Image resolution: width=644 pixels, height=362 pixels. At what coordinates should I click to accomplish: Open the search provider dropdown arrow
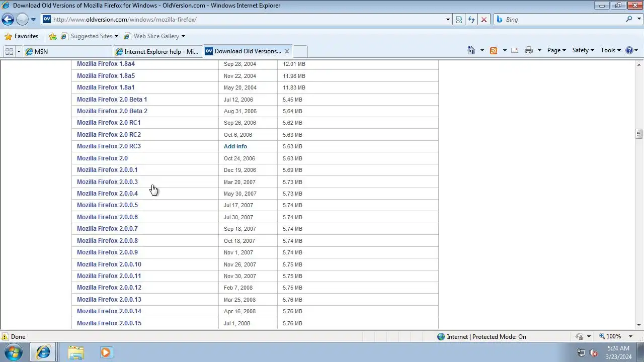638,20
